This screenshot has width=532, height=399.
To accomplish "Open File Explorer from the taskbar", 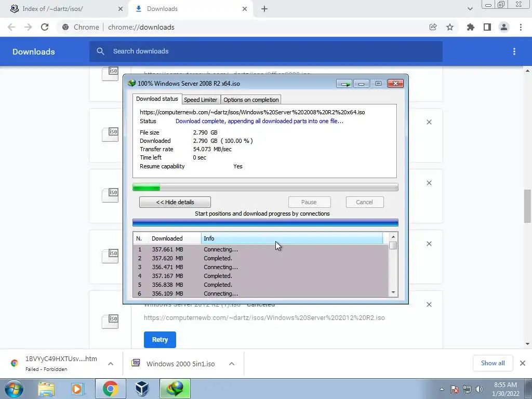I will tap(46, 389).
